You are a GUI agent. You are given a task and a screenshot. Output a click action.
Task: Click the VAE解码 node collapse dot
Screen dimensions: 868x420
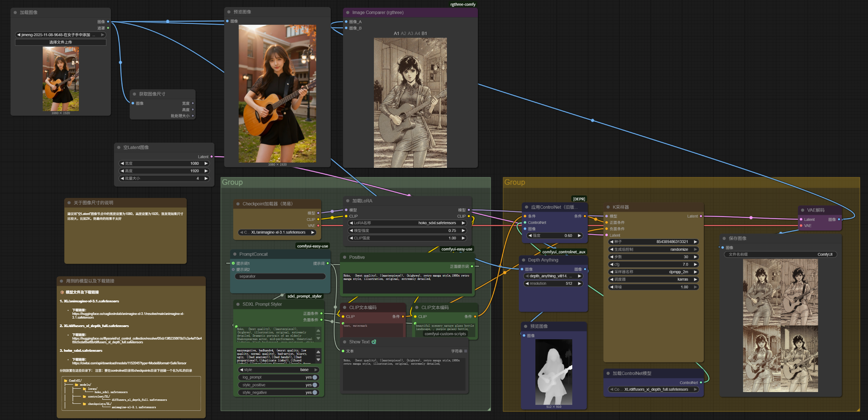point(802,210)
